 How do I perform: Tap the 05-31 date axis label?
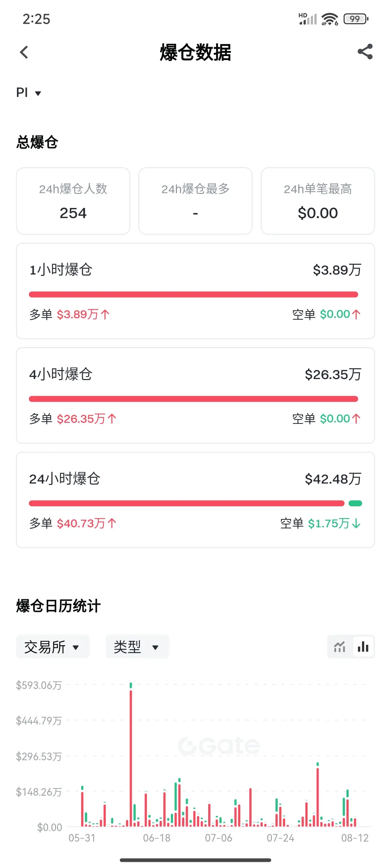click(82, 838)
